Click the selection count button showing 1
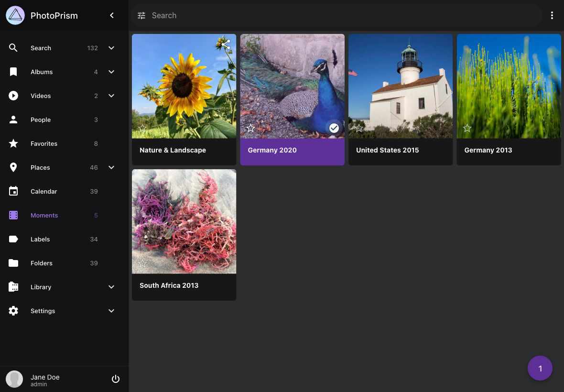The height and width of the screenshot is (392, 564). click(540, 368)
